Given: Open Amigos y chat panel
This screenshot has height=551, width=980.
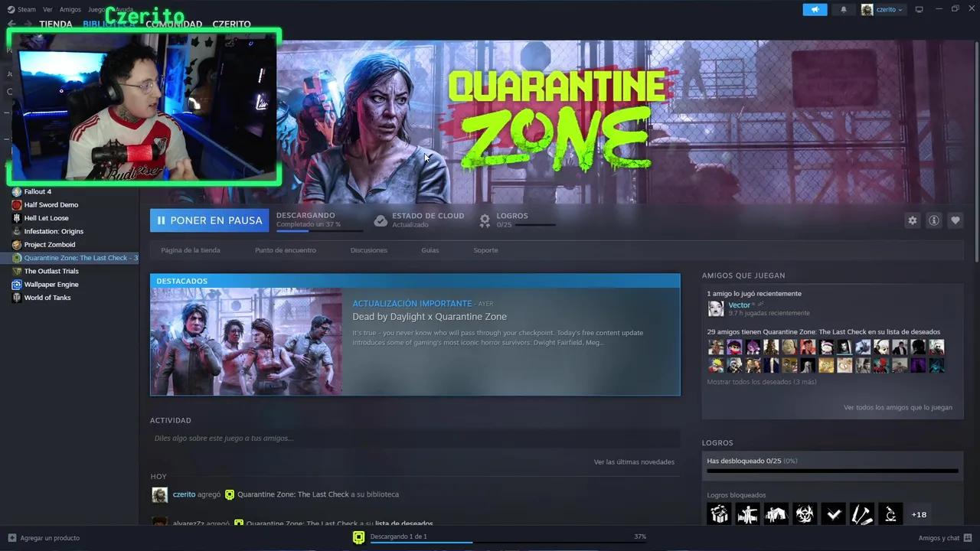Looking at the screenshot, I should point(939,538).
